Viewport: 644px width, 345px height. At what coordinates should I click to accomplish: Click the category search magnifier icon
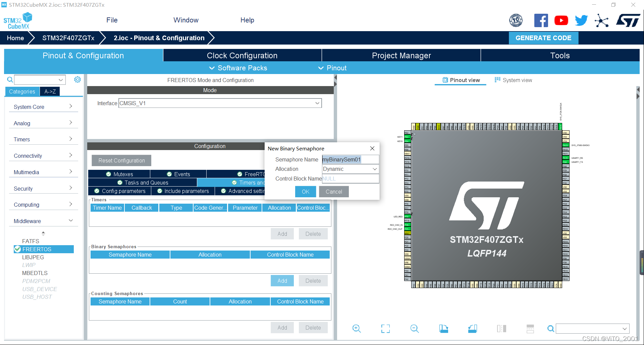point(10,80)
